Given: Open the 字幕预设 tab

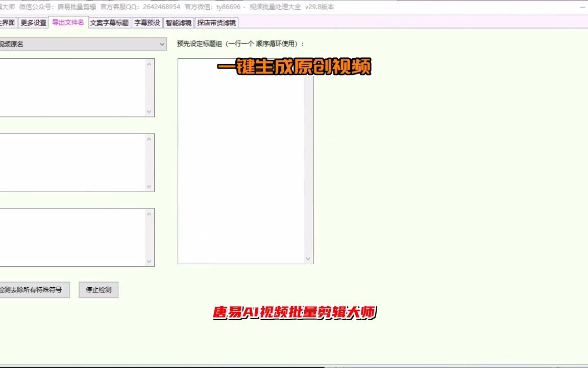Looking at the screenshot, I should 146,22.
